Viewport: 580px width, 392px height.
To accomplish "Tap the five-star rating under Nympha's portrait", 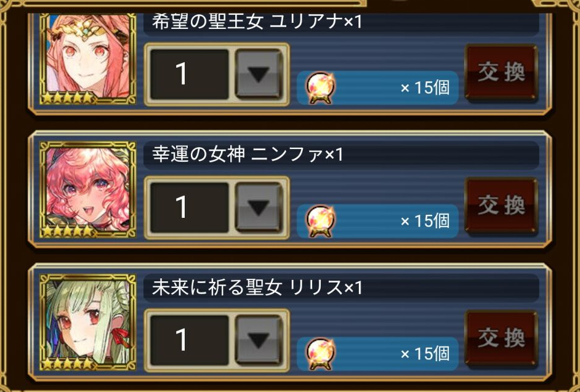I will point(68,231).
